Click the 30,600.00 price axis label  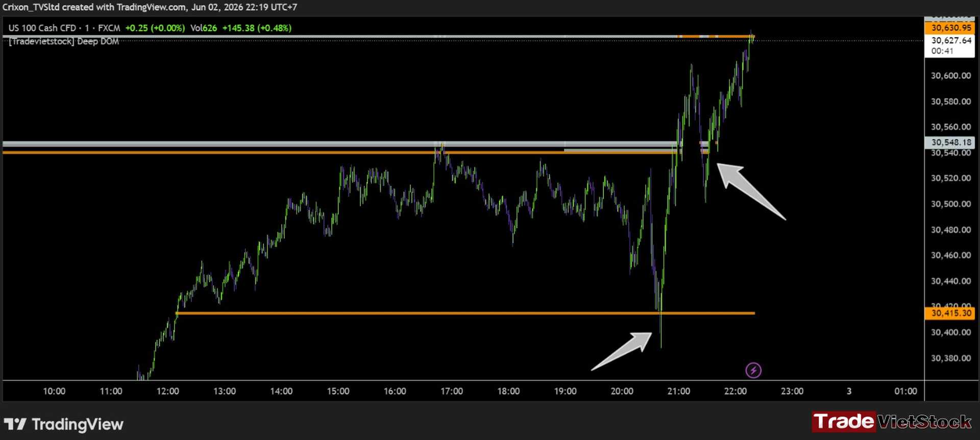[x=951, y=76]
